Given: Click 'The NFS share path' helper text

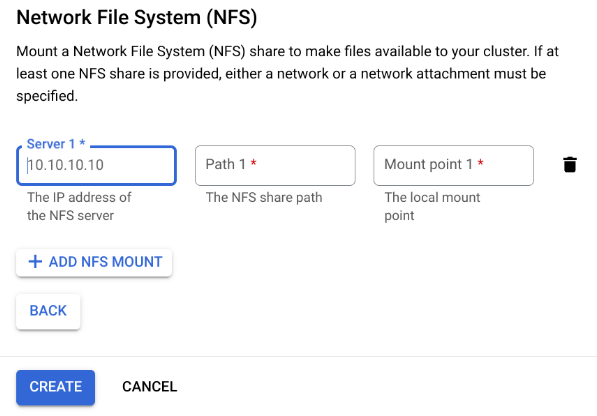Looking at the screenshot, I should 264,198.
